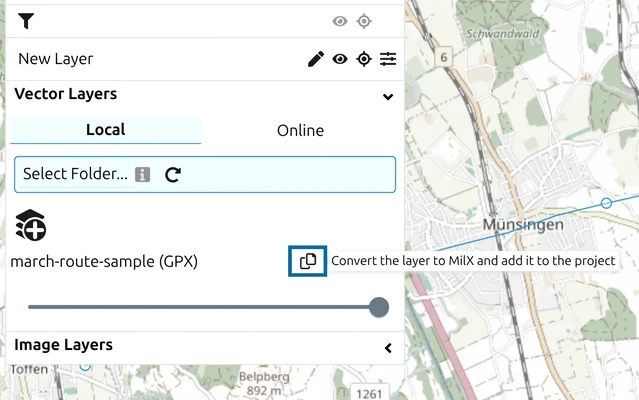The width and height of the screenshot is (639, 400).
Task: Switch to the Local tab
Action: 106,130
